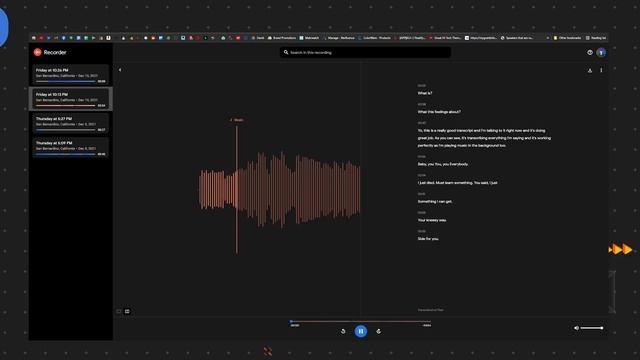This screenshot has width=640, height=360.
Task: Click the skip-forward icon
Action: (378, 331)
